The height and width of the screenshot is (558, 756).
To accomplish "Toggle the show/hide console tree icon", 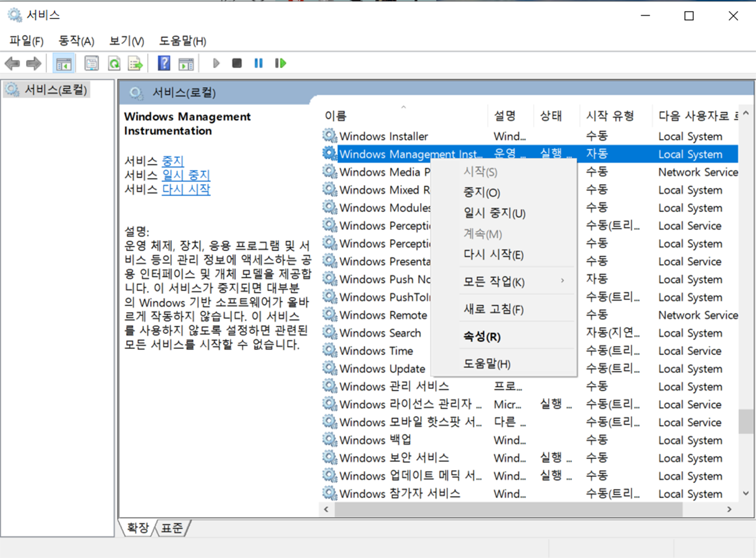I will point(64,63).
